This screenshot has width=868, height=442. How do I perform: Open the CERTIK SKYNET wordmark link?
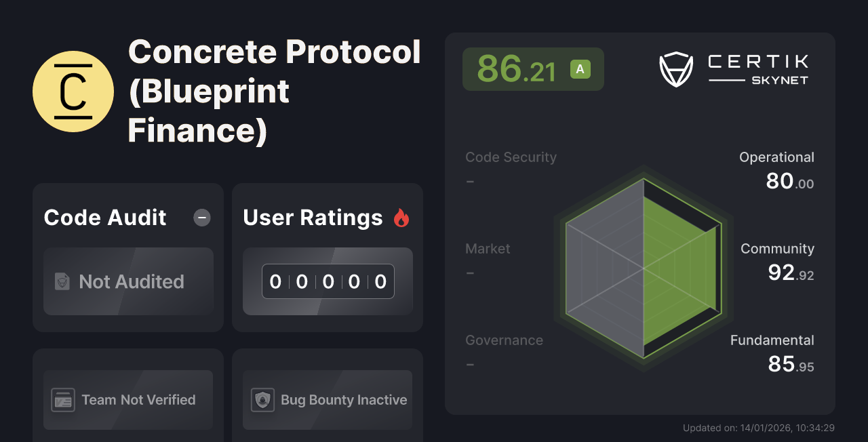(x=757, y=68)
